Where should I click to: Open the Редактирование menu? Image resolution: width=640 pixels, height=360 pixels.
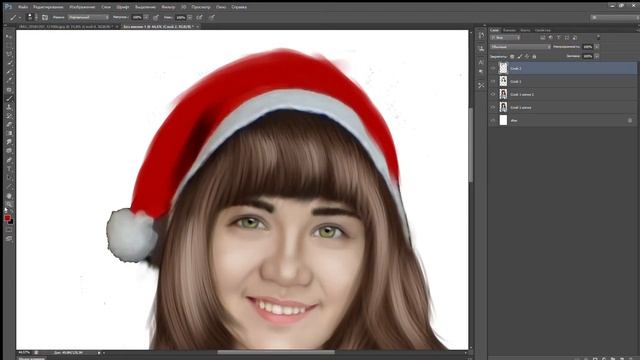48,7
